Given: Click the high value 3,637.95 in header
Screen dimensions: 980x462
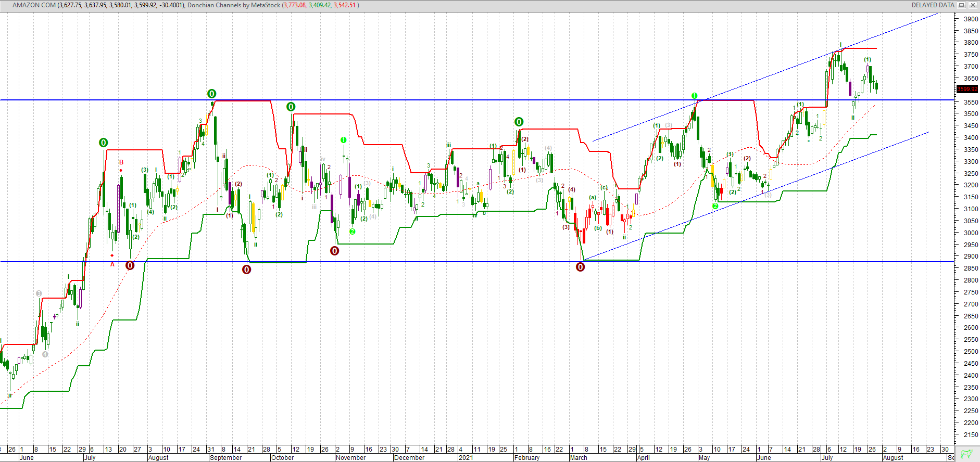Looking at the screenshot, I should click(95, 5).
